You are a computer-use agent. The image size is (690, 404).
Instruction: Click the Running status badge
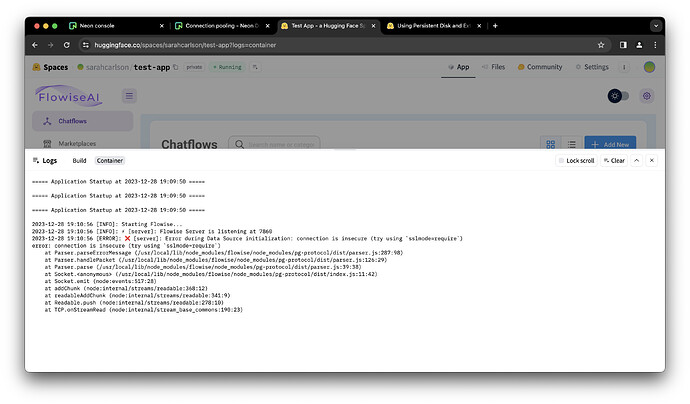[227, 67]
